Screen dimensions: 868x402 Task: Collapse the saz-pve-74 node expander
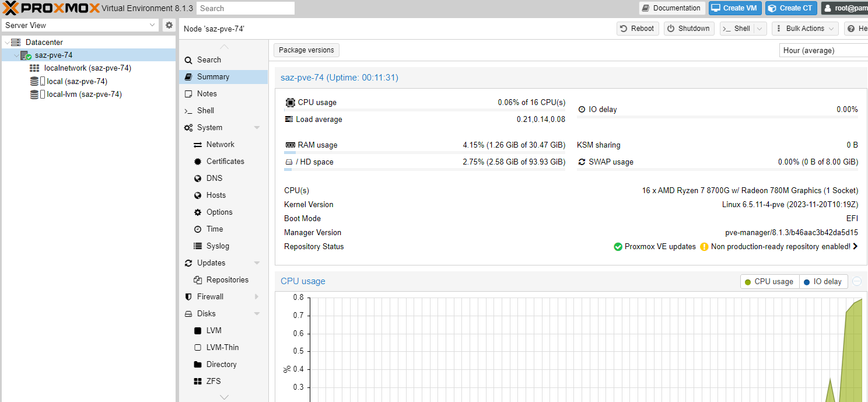(16, 55)
